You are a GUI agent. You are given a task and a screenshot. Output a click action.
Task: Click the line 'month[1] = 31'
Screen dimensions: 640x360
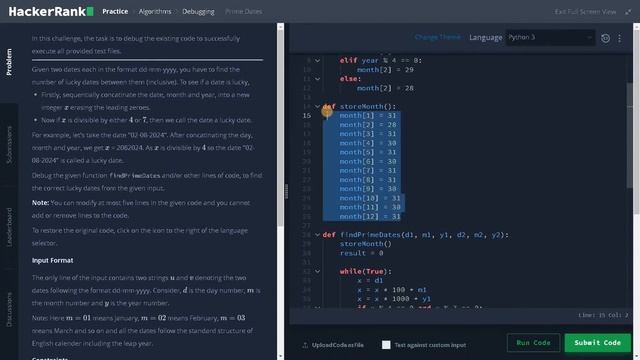367,116
